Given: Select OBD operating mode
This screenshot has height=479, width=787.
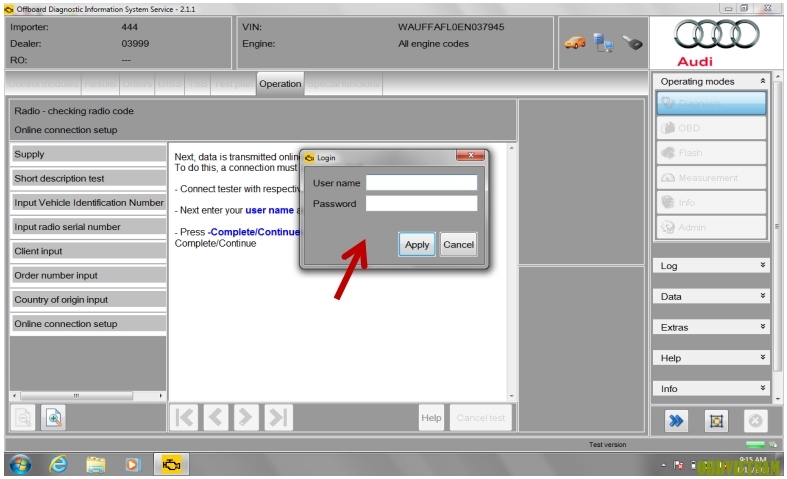Looking at the screenshot, I should 711,128.
